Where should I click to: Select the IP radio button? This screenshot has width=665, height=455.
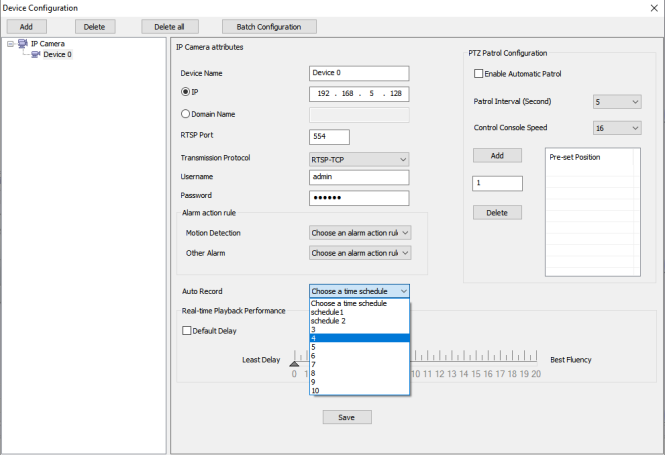click(185, 92)
